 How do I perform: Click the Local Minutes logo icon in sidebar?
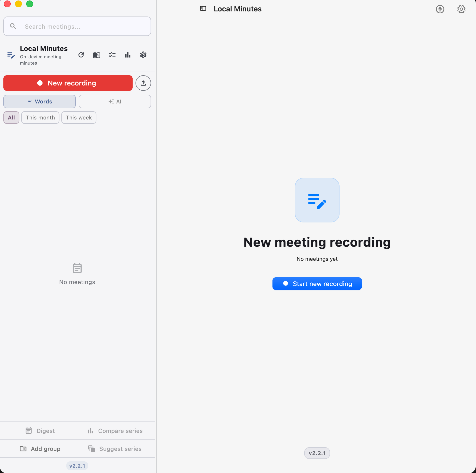point(11,55)
